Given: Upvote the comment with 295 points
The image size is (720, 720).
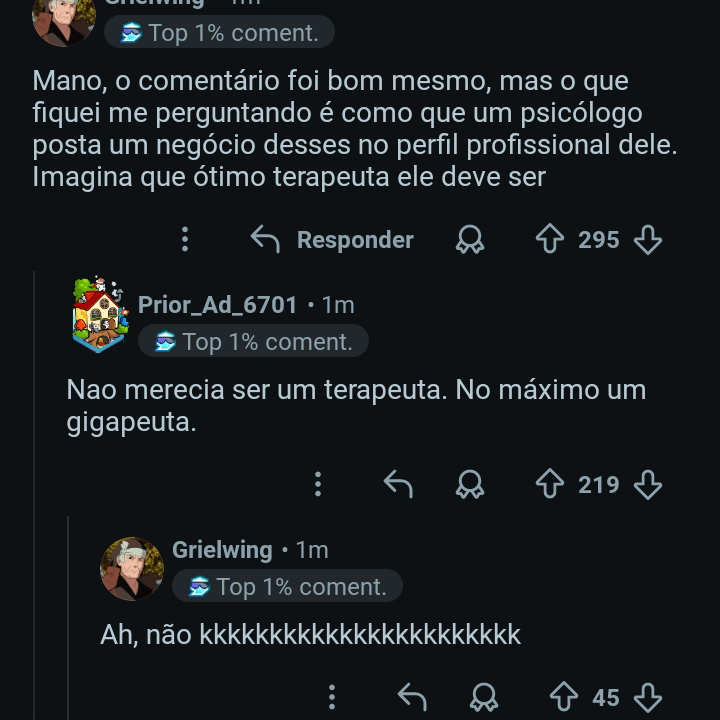Looking at the screenshot, I should click(550, 240).
